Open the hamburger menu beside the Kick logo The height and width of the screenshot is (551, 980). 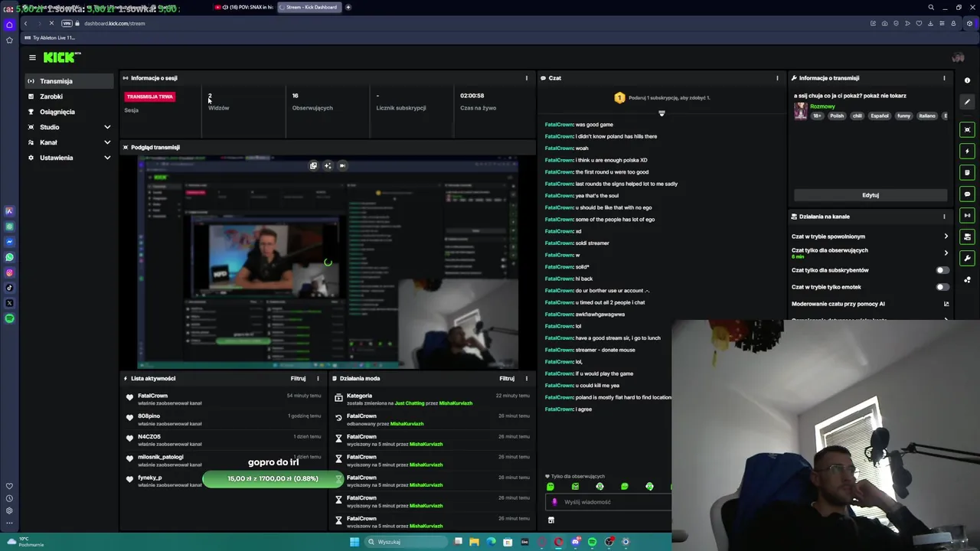(x=32, y=57)
